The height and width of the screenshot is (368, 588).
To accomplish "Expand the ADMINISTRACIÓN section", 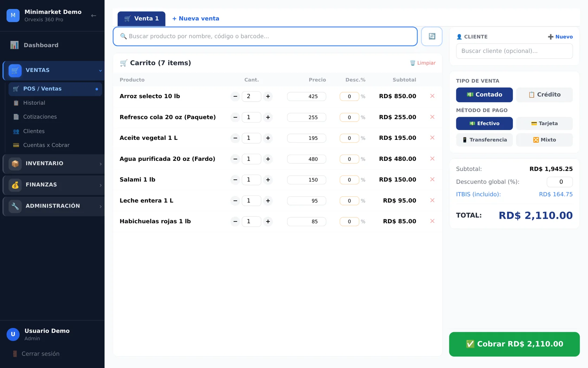I will click(x=54, y=206).
